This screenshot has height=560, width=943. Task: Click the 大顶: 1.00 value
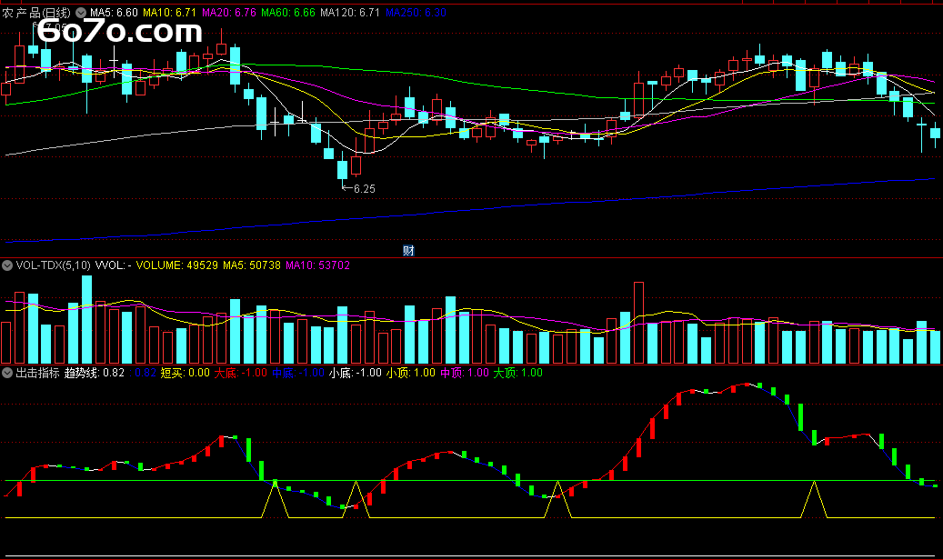(518, 373)
